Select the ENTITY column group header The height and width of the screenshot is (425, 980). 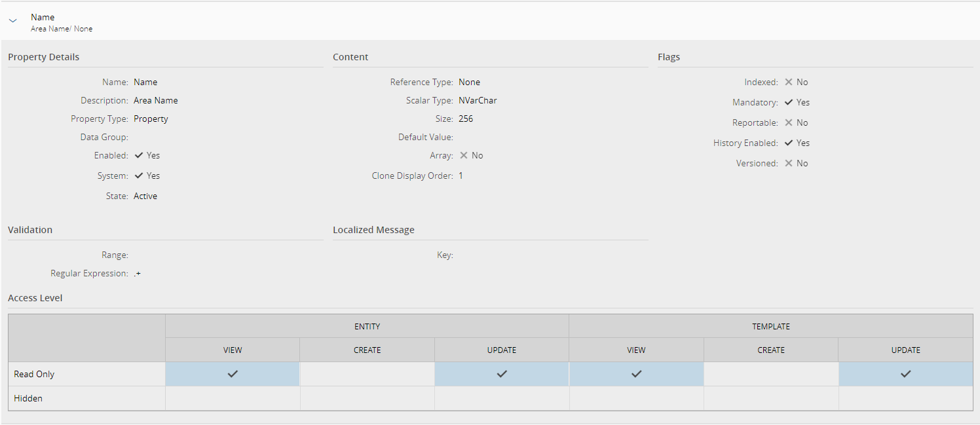coord(367,326)
